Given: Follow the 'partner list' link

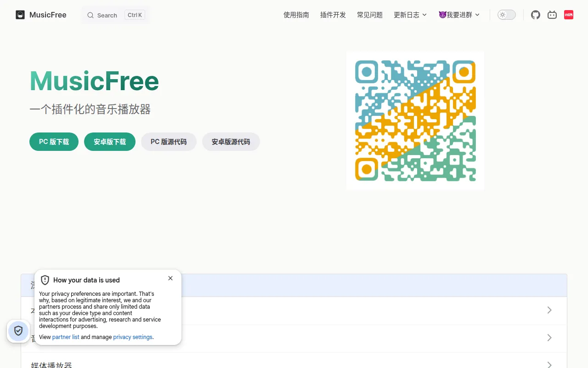Looking at the screenshot, I should 66,337.
